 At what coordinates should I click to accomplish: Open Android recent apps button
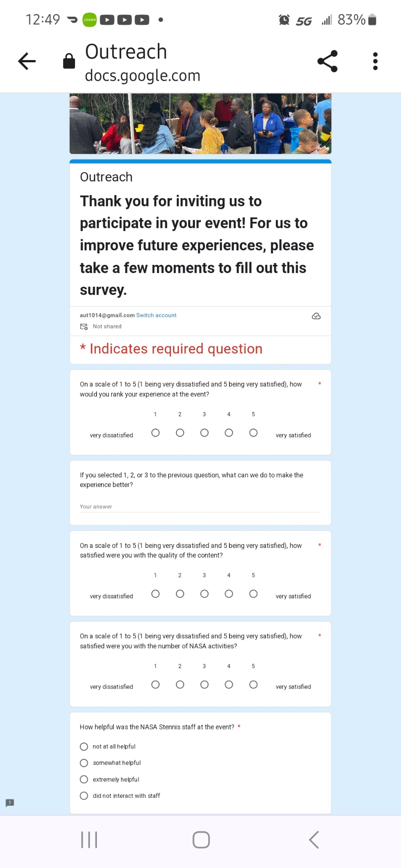[89, 840]
